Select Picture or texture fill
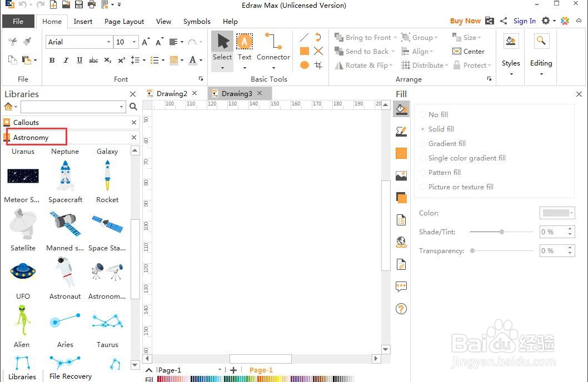Image resolution: width=588 pixels, height=382 pixels. click(457, 187)
